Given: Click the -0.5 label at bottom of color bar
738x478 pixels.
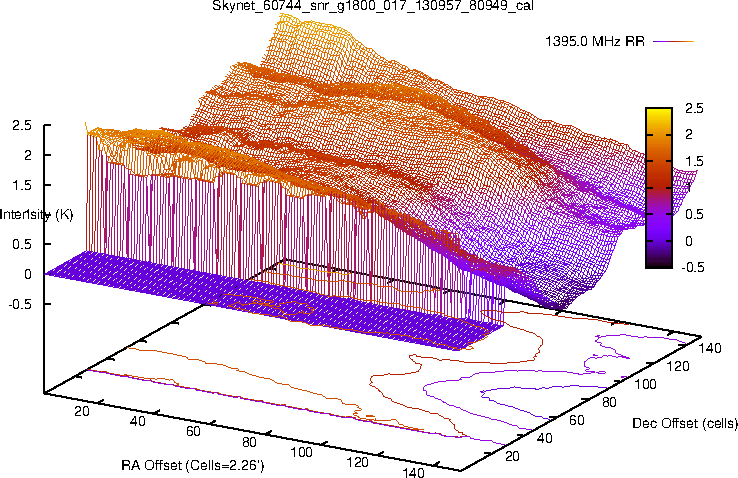Looking at the screenshot, I should tap(692, 267).
